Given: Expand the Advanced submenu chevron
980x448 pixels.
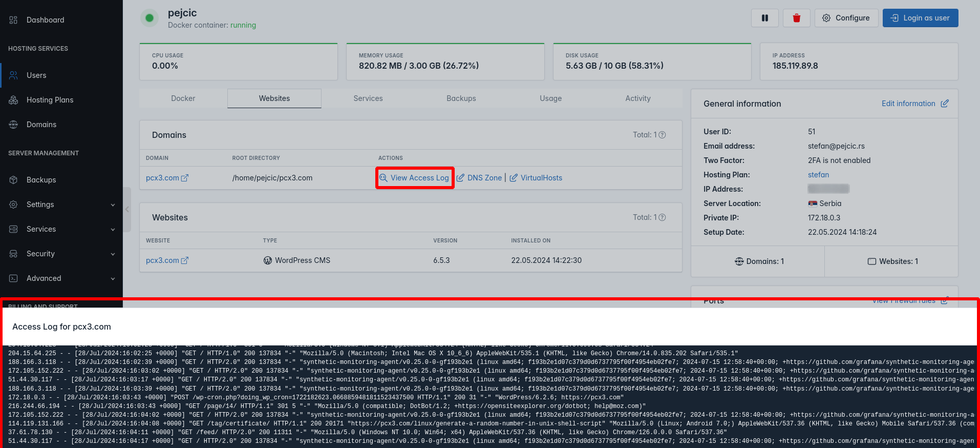Looking at the screenshot, I should coord(113,279).
